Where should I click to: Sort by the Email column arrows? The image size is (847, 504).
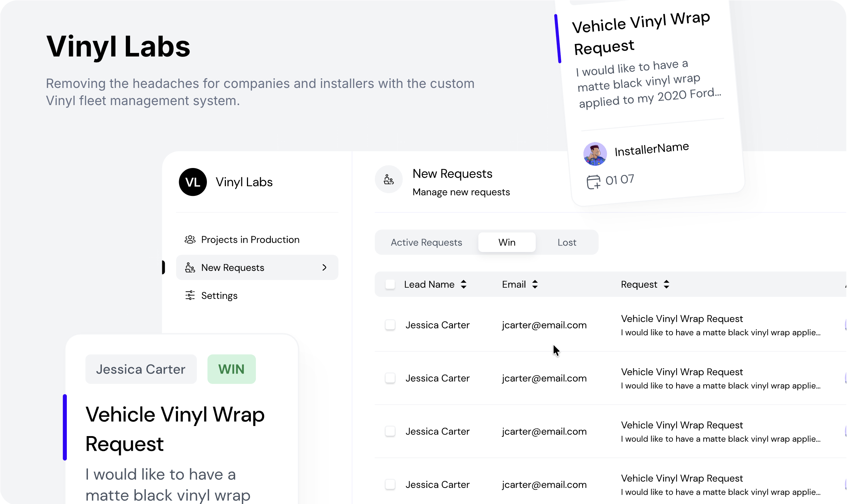click(535, 284)
